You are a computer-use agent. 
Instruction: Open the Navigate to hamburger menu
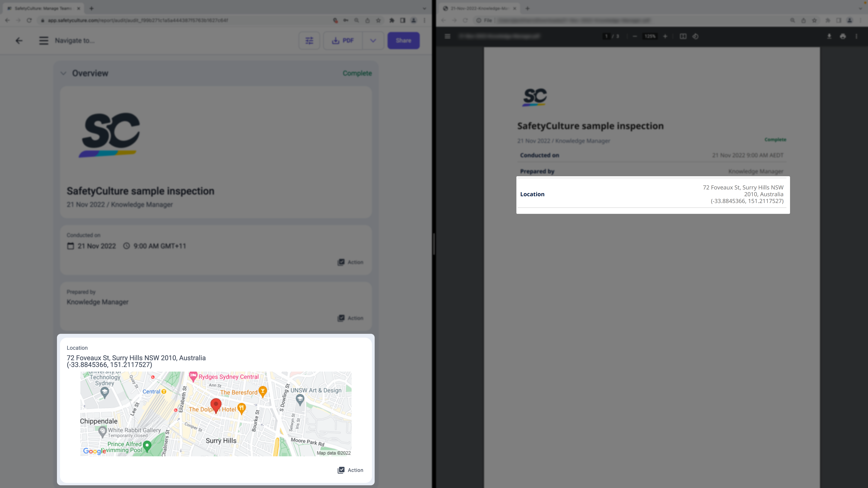tap(43, 41)
